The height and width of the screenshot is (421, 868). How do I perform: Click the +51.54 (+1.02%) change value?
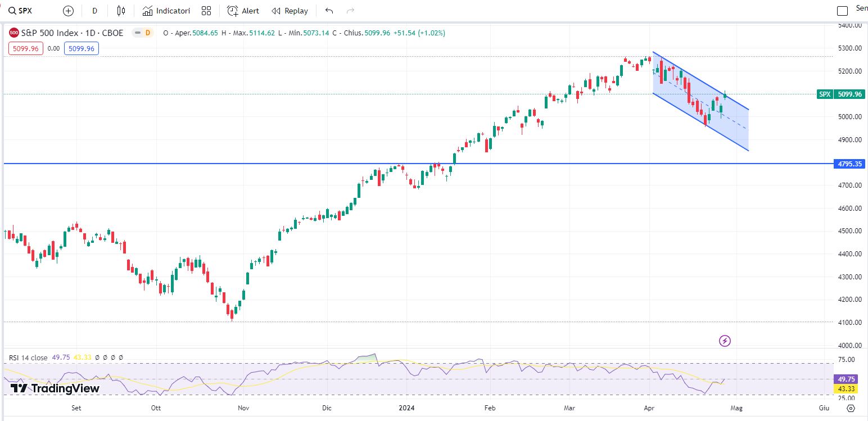[x=419, y=33]
